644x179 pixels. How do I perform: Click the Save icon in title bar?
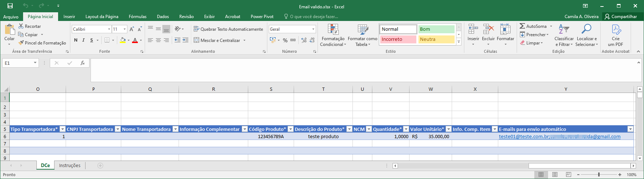pyautogui.click(x=10, y=6)
